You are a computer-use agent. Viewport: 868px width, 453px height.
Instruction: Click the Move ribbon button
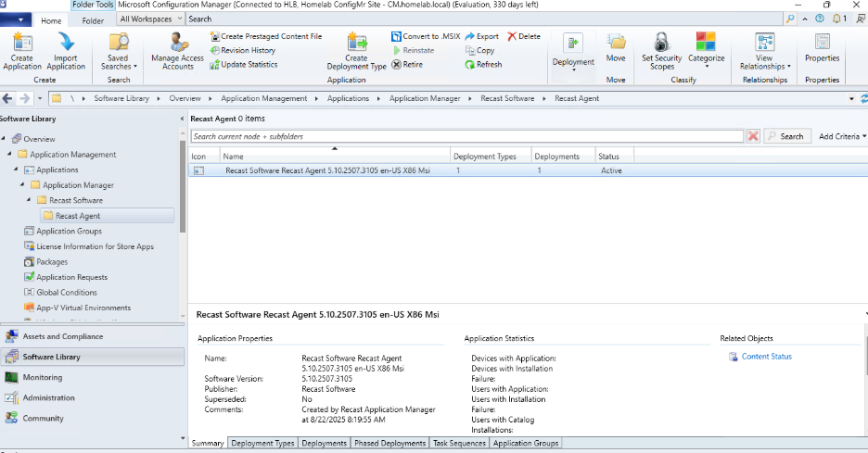tap(616, 49)
